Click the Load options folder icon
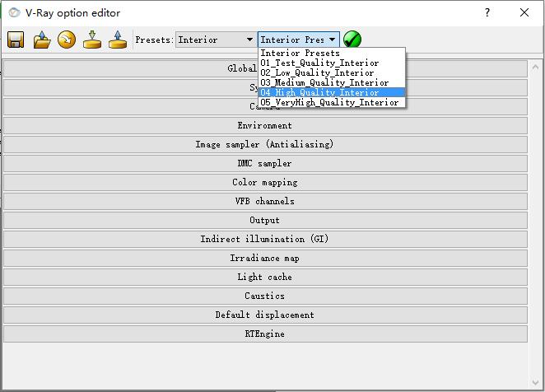 42,40
